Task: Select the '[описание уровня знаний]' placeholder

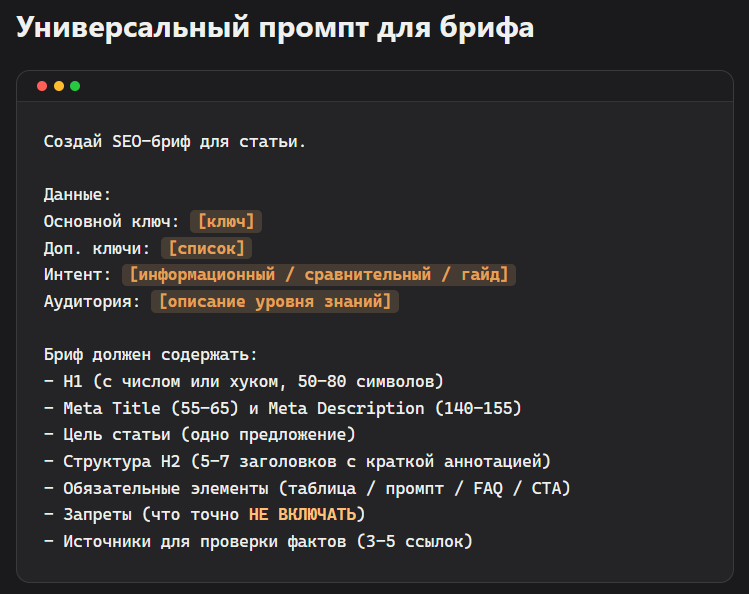Action: click(275, 301)
